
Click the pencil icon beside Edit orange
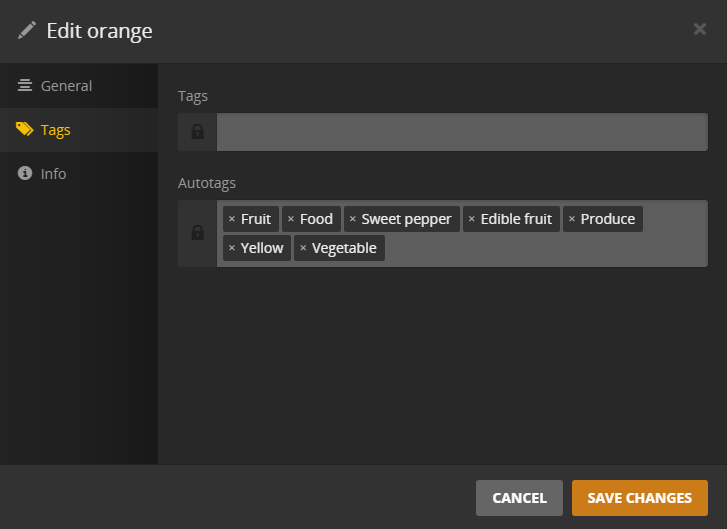pos(27,30)
